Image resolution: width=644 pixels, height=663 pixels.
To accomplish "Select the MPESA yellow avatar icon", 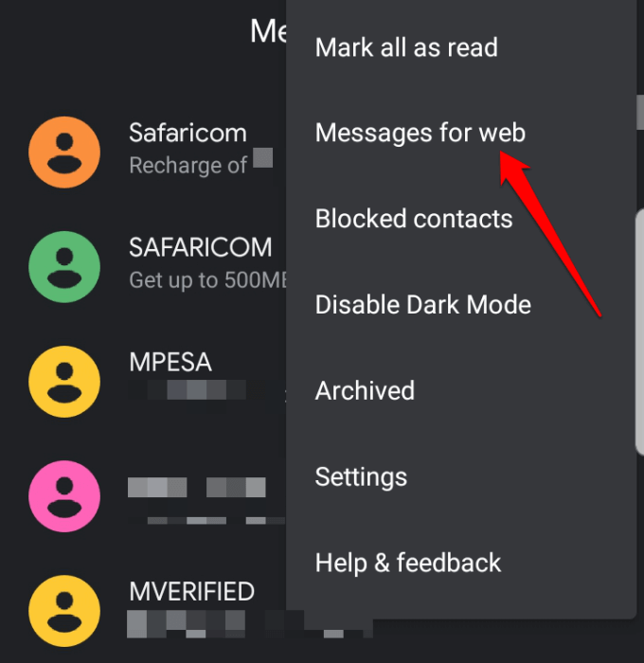I will pos(64,382).
